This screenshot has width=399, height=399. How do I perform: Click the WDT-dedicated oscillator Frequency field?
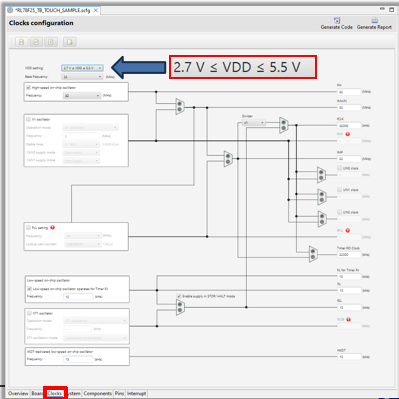click(x=79, y=359)
